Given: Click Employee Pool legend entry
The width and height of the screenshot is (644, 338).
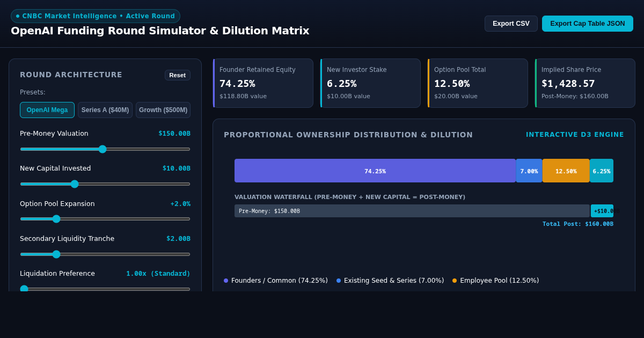Looking at the screenshot, I should tap(495, 281).
